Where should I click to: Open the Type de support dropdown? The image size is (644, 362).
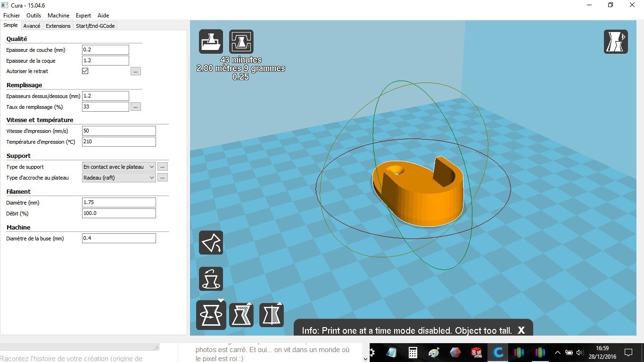click(119, 167)
